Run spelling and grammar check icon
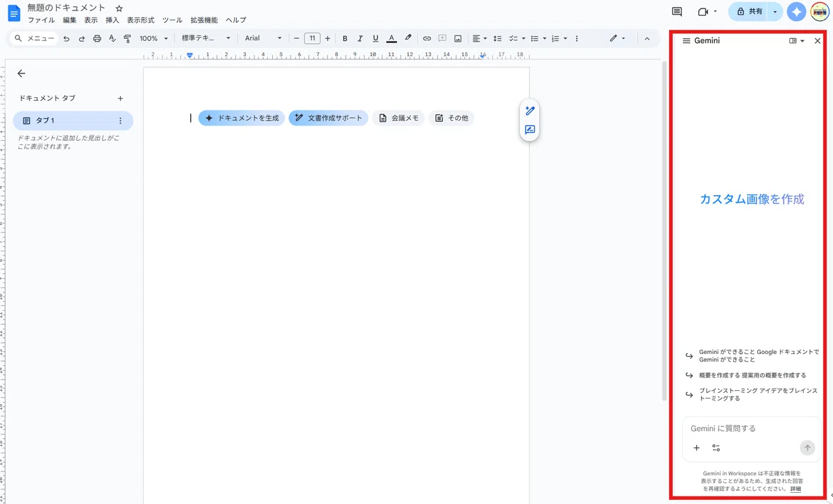833x504 pixels. point(112,39)
